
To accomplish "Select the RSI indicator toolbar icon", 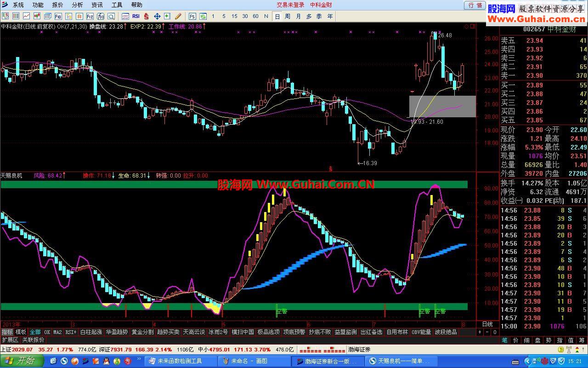I will tap(136, 16).
